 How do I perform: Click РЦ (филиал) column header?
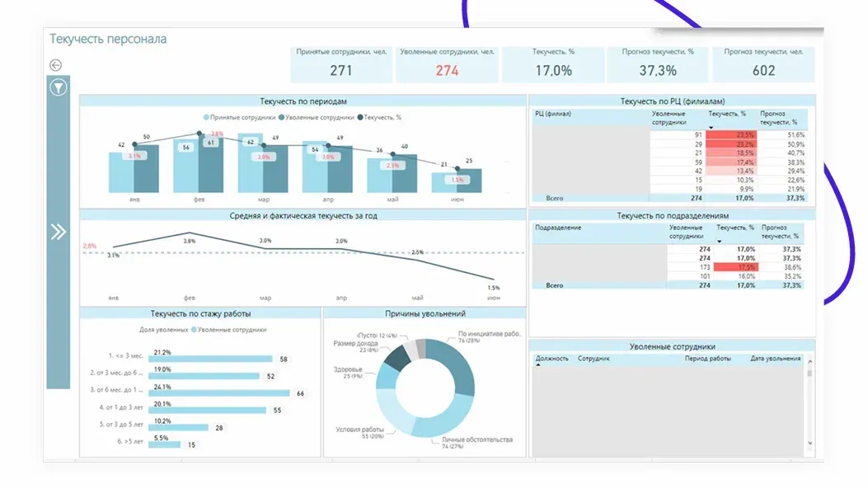pos(553,114)
